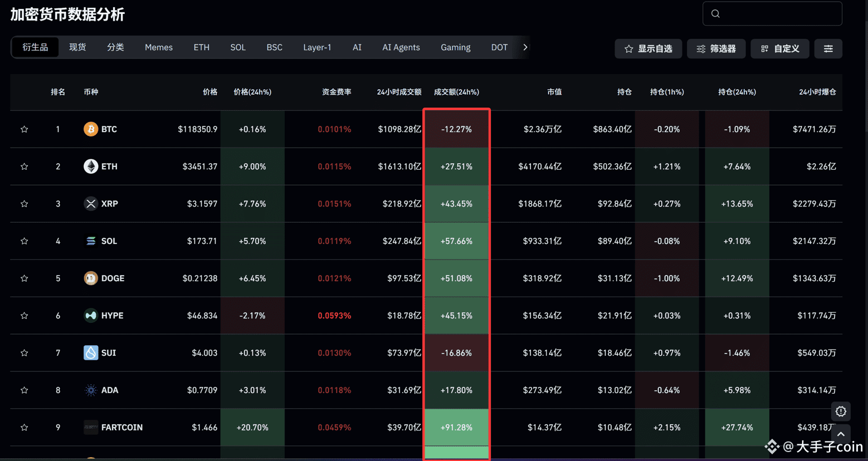
Task: Click the SUI coin logo
Action: (91, 353)
